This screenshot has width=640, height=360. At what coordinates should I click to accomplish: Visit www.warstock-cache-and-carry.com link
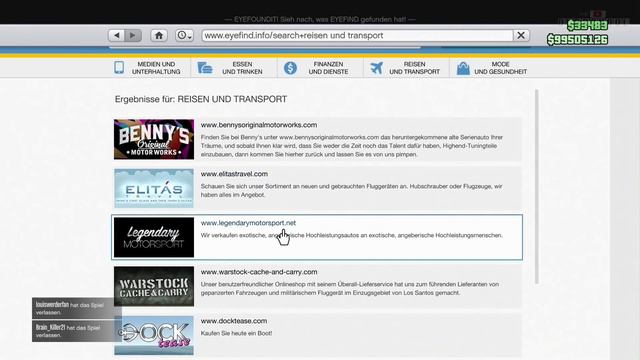point(259,272)
